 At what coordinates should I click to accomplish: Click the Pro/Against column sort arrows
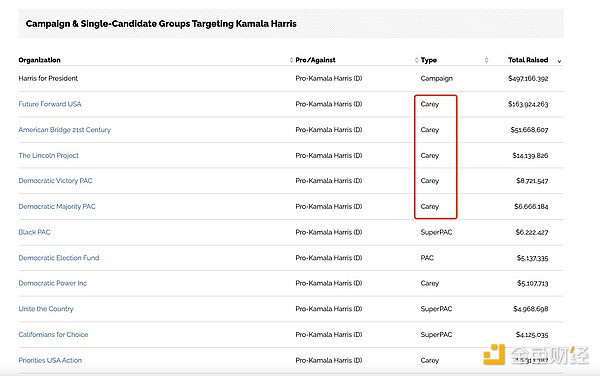point(416,60)
